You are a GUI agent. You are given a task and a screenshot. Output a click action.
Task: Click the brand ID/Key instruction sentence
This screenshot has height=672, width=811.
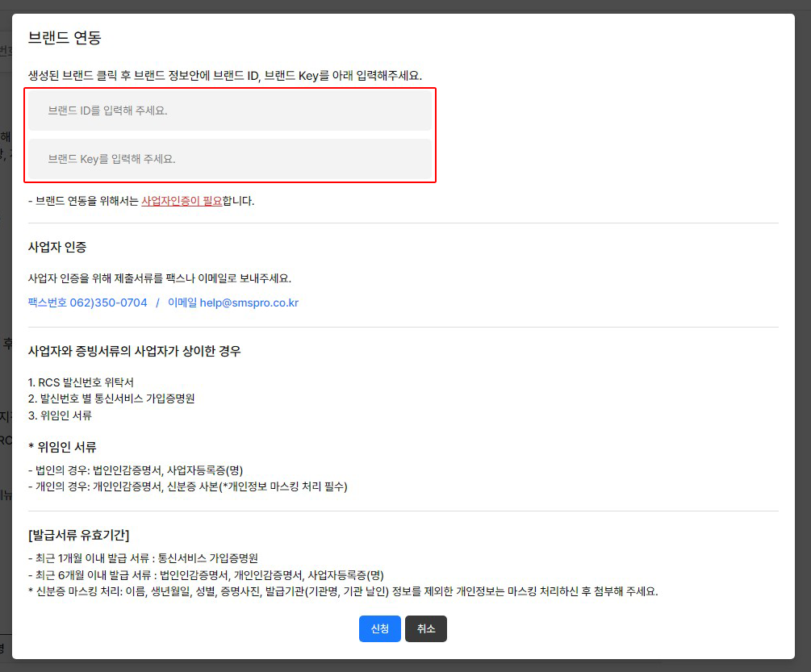[x=225, y=76]
